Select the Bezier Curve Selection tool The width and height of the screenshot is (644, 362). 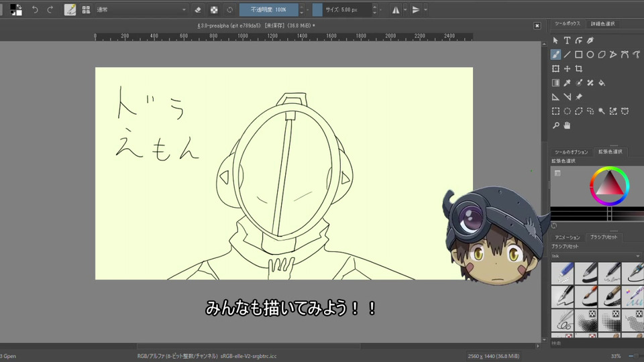(625, 111)
